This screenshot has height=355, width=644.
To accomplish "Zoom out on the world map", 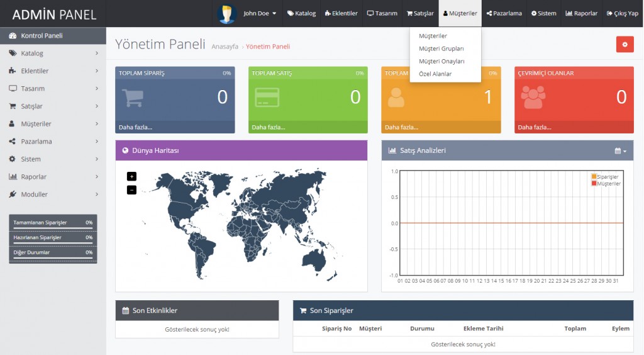I will click(131, 189).
